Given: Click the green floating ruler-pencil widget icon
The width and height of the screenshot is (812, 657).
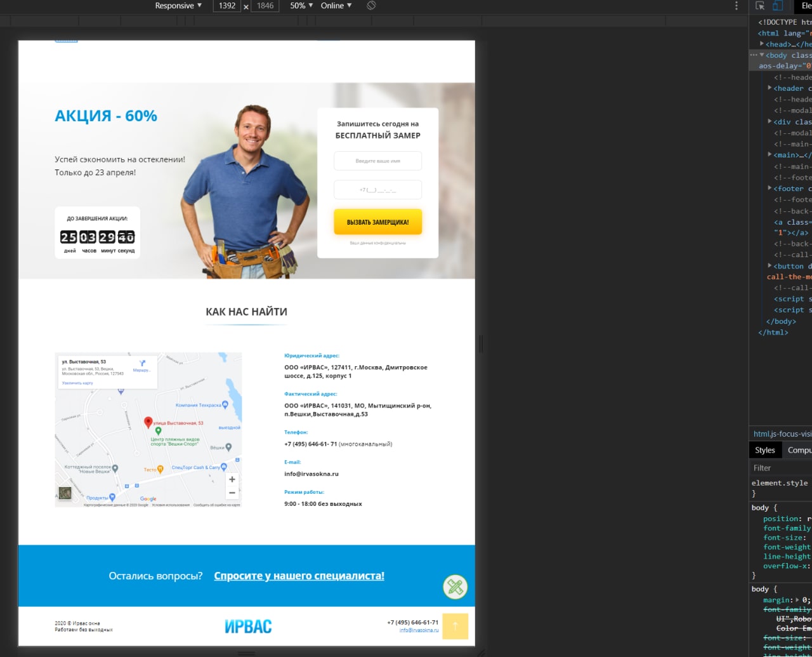Looking at the screenshot, I should 455,587.
